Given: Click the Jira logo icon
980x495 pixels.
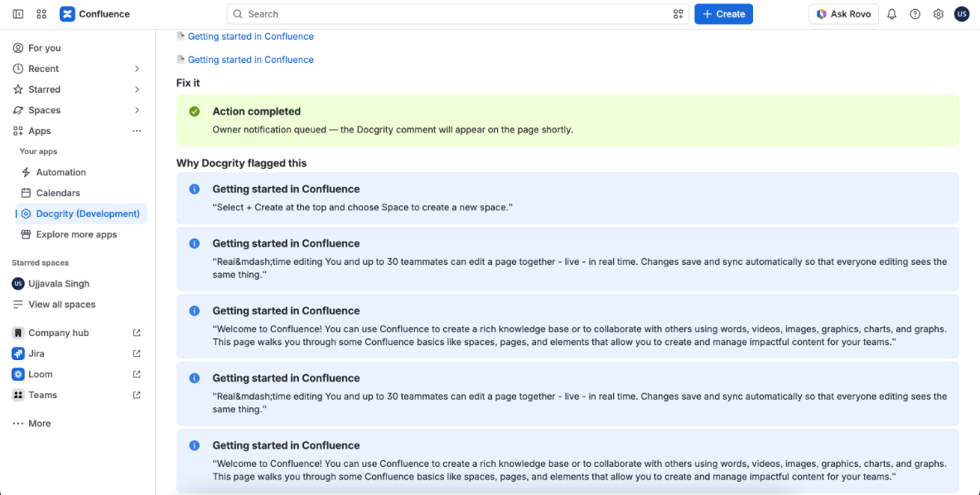Looking at the screenshot, I should 18,353.
